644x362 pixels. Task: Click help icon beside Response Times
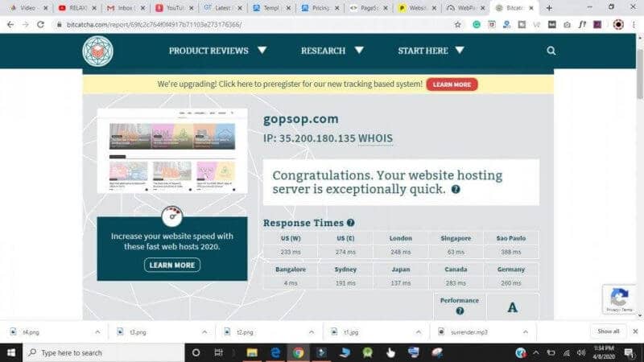point(350,223)
